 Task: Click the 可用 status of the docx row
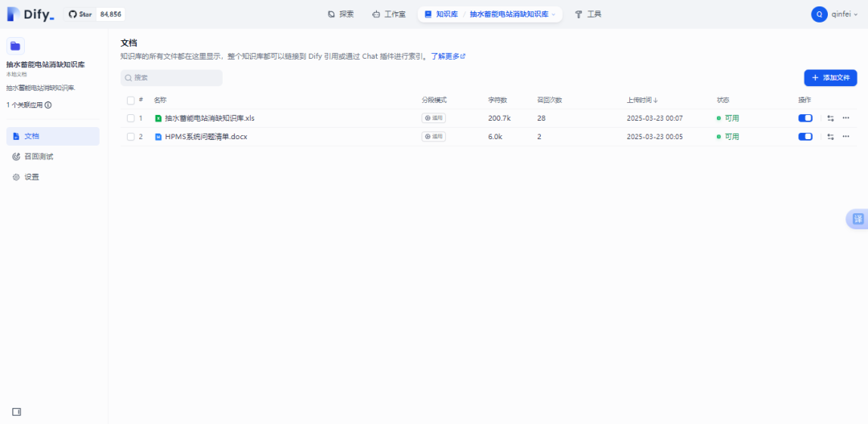click(x=728, y=137)
